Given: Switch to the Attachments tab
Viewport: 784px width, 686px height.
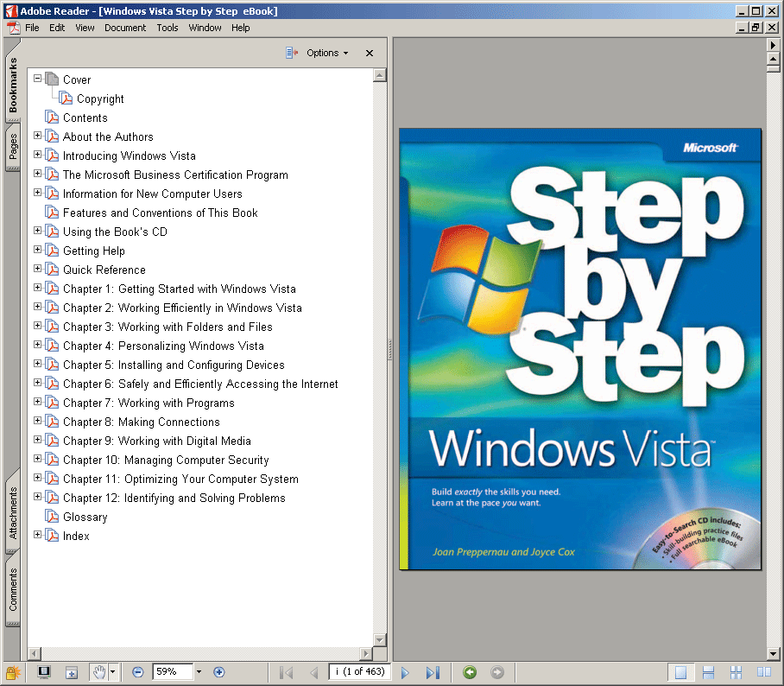Looking at the screenshot, I should 13,511.
